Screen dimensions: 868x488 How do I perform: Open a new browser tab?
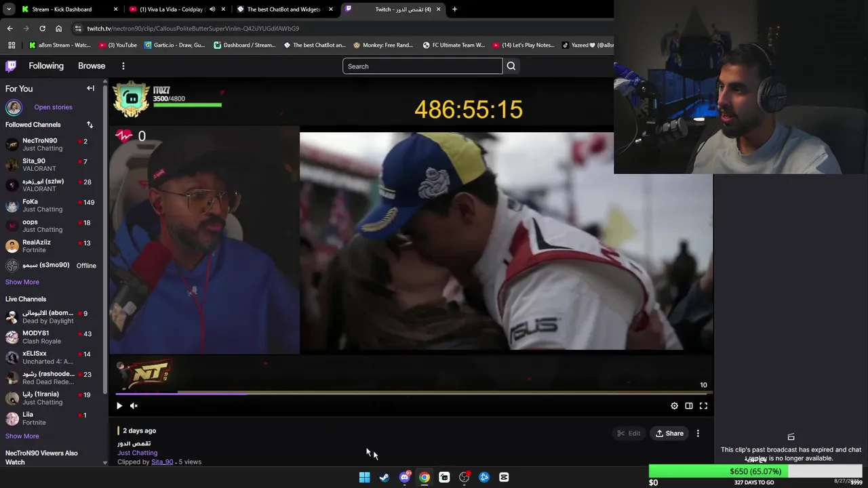click(454, 9)
